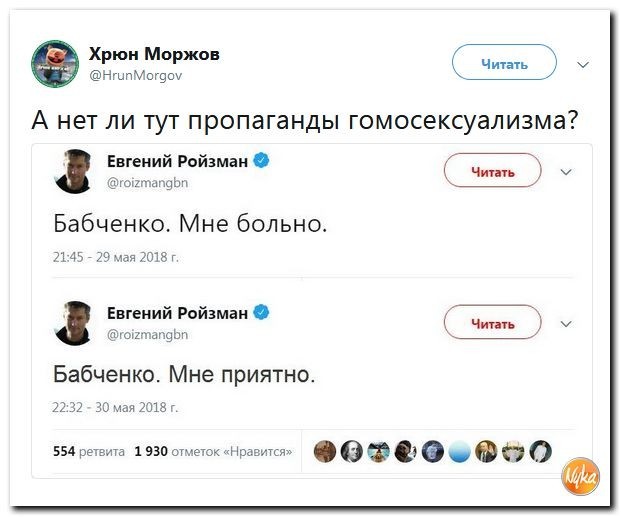The width and height of the screenshot is (621, 517).
Task: Click Ройзман's avatar in the first quoted tweet
Action: [75, 171]
